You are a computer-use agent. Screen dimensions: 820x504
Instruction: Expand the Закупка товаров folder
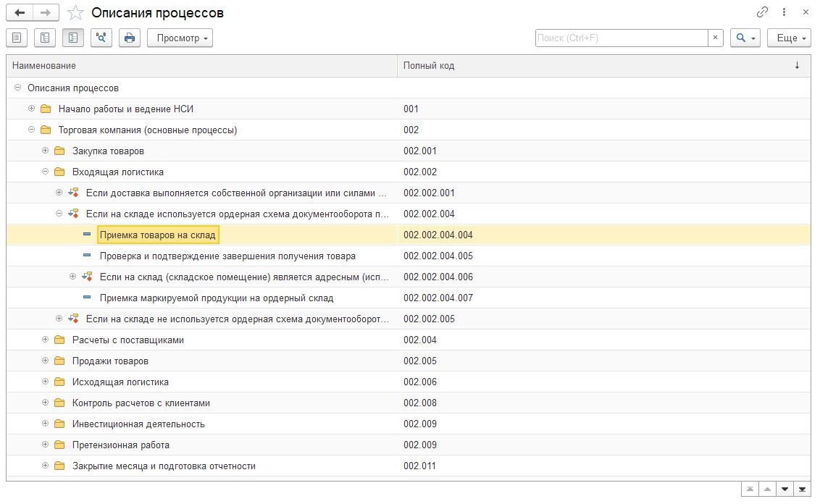(x=45, y=151)
